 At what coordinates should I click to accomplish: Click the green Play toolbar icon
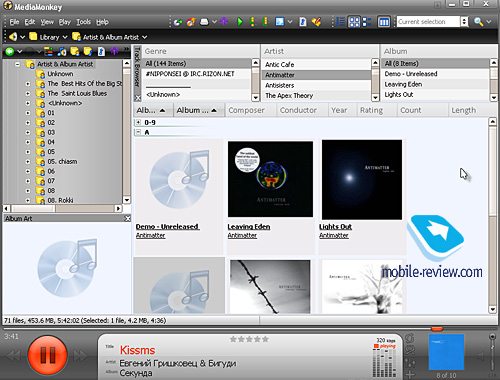240,22
